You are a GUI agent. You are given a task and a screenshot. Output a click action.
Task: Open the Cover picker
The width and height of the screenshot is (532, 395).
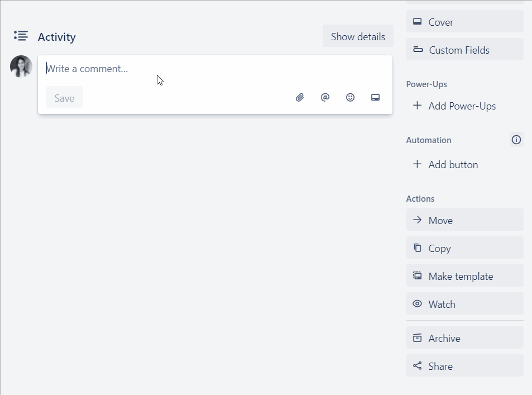[x=439, y=22]
